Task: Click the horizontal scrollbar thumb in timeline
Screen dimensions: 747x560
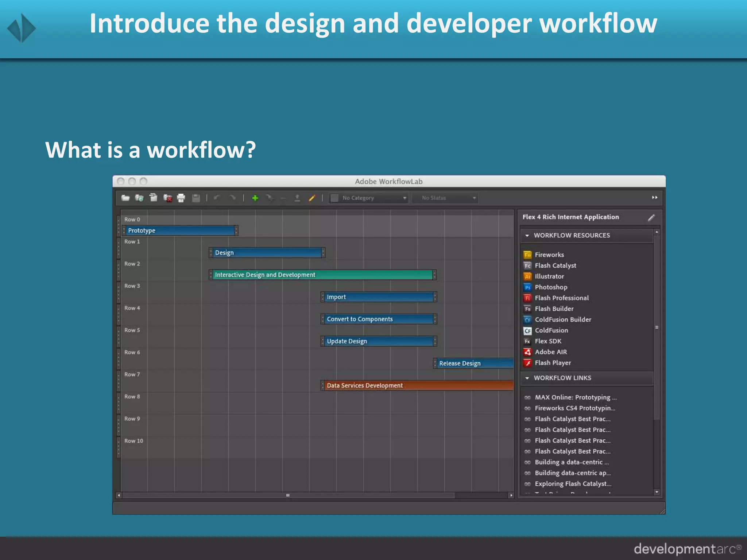Action: coord(288,495)
